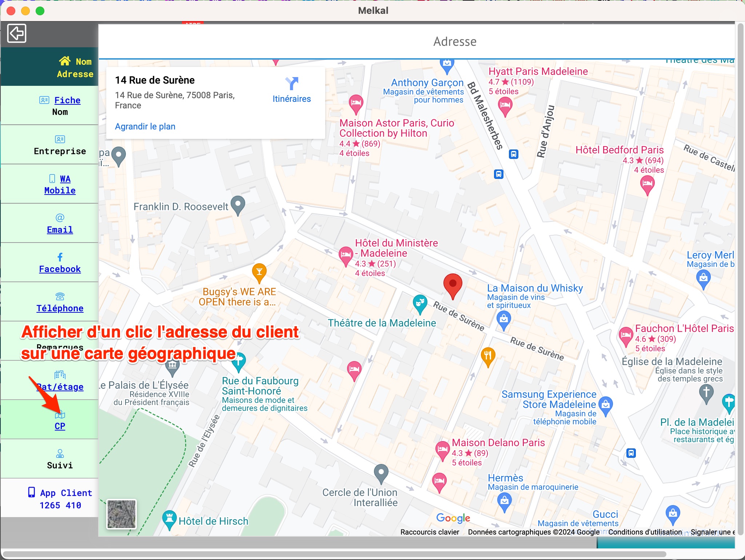Click the Itinéraires directions icon
Viewport: 745px width, 560px height.
[x=292, y=84]
